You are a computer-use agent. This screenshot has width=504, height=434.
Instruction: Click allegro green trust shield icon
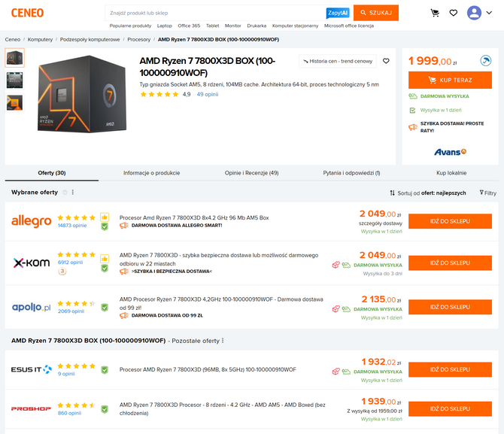click(105, 226)
